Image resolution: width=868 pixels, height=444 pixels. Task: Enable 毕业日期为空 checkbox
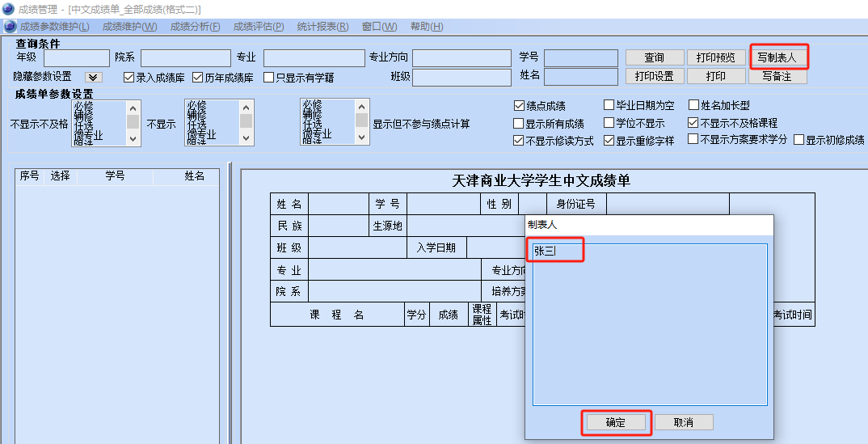point(609,105)
